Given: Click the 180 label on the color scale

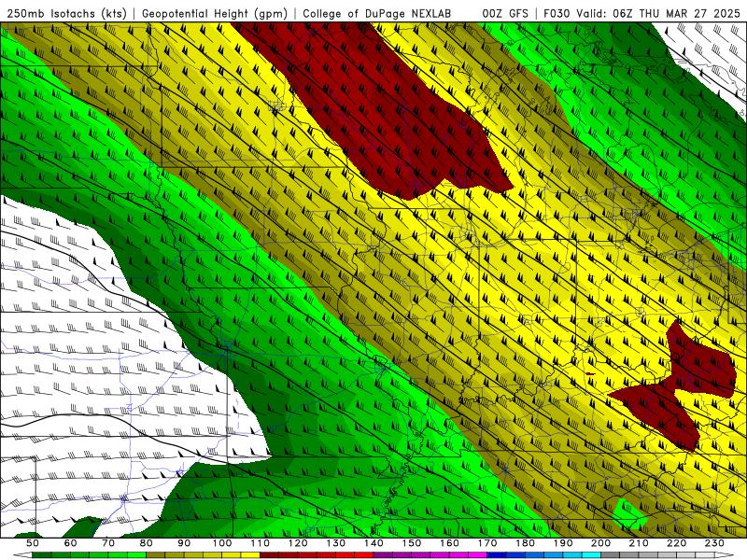Looking at the screenshot, I should [525, 543].
